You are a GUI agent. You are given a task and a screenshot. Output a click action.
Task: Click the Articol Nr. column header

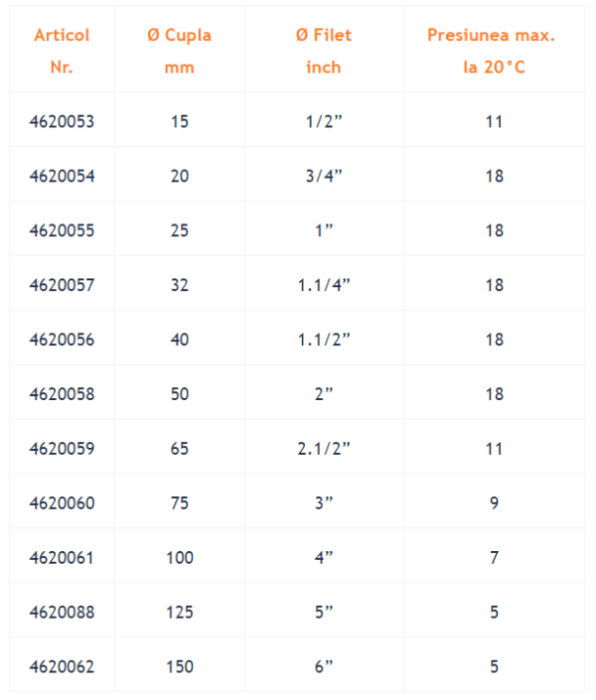pos(62,51)
